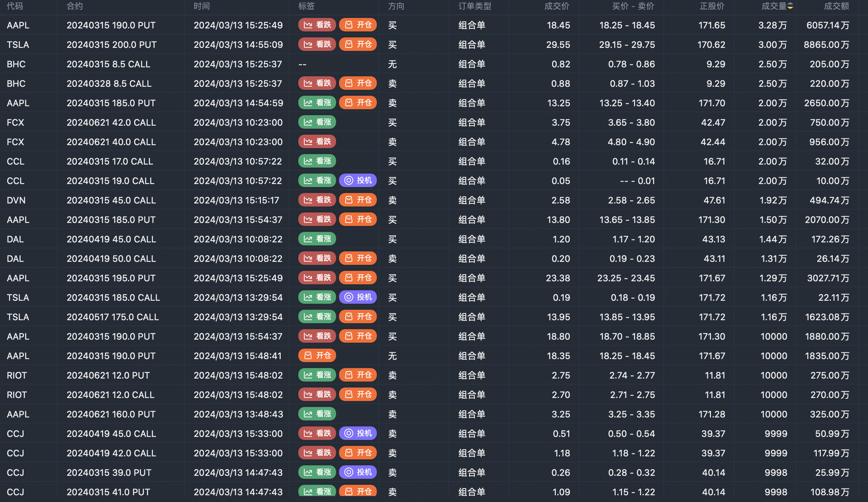Click the 看跌 tag on FCX 40.0 CALL row
This screenshot has width=868, height=502.
tap(317, 142)
